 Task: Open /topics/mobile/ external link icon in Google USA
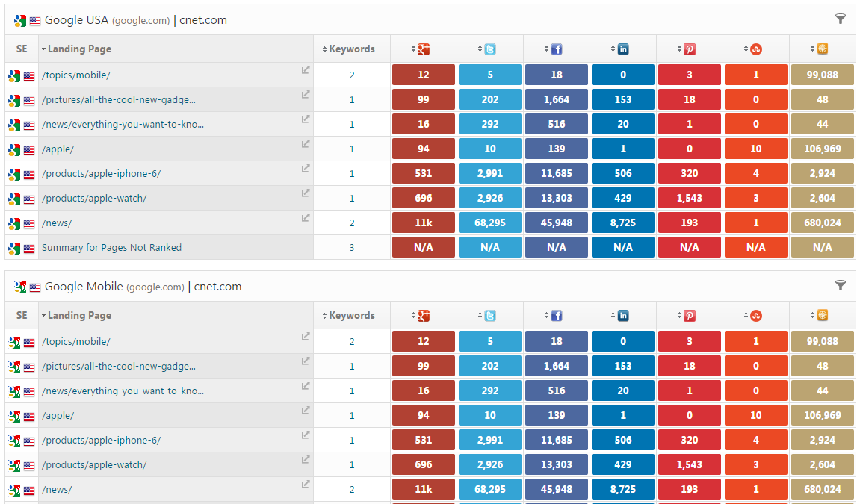(x=306, y=70)
